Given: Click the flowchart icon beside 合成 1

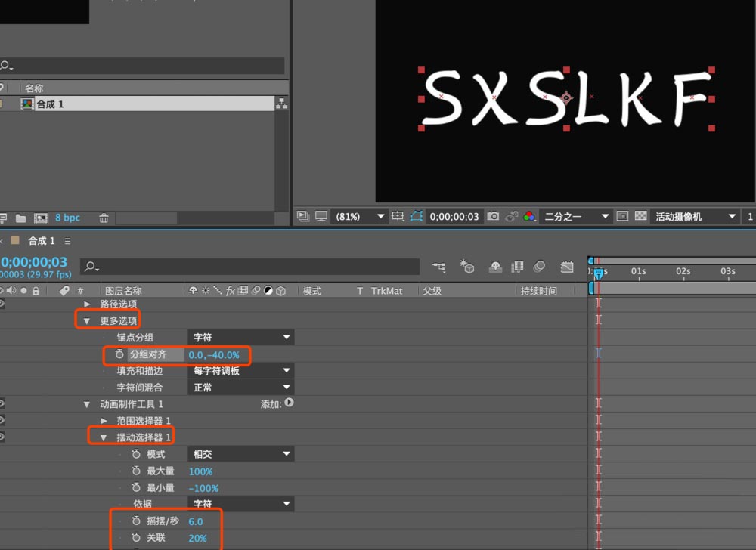Looking at the screenshot, I should pos(281,103).
